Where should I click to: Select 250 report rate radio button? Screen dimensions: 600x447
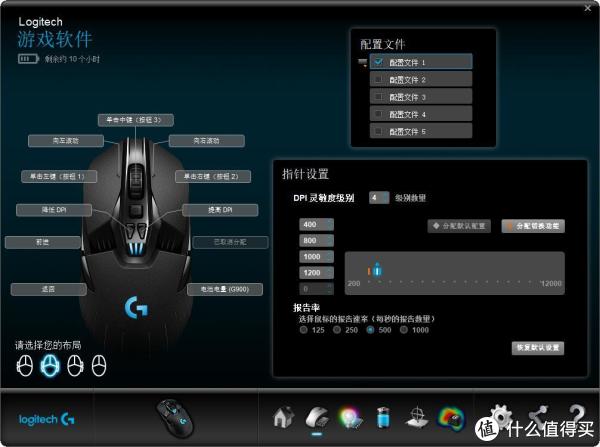(x=337, y=330)
